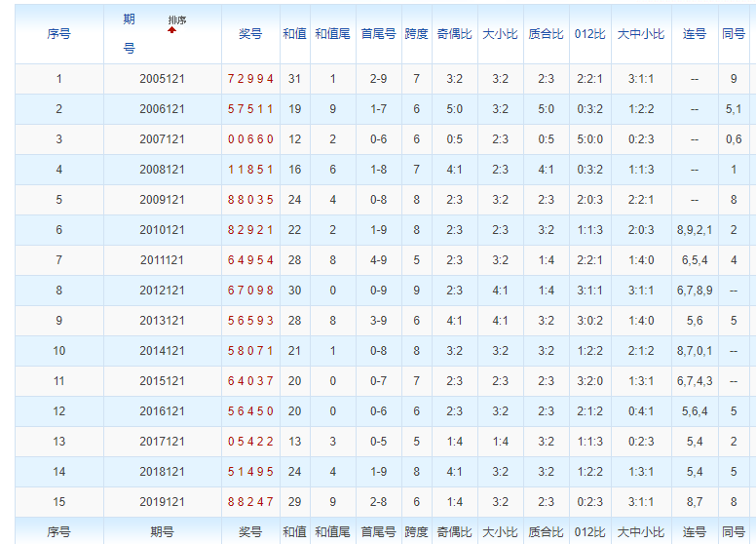Click the 同号 header in the top row
This screenshot has height=544, width=756.
(x=734, y=34)
